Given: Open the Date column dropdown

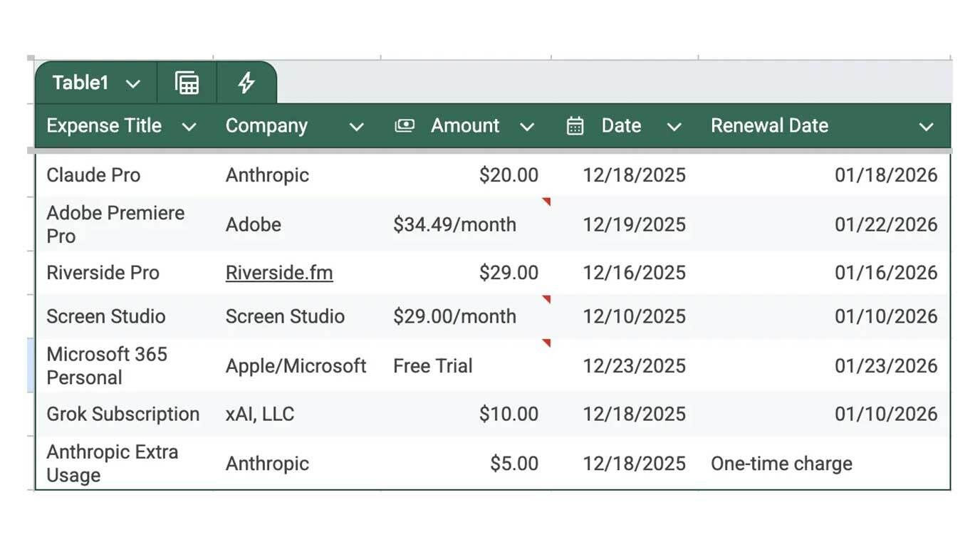Looking at the screenshot, I should [x=673, y=125].
